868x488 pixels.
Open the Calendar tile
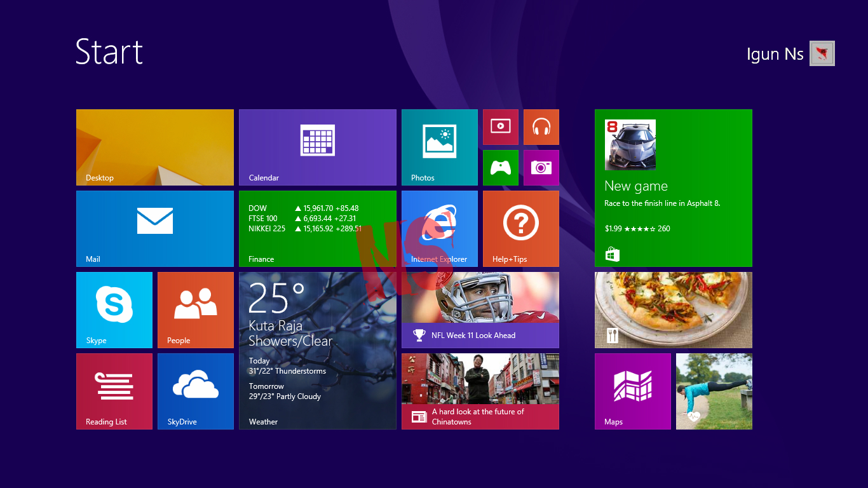coord(318,147)
